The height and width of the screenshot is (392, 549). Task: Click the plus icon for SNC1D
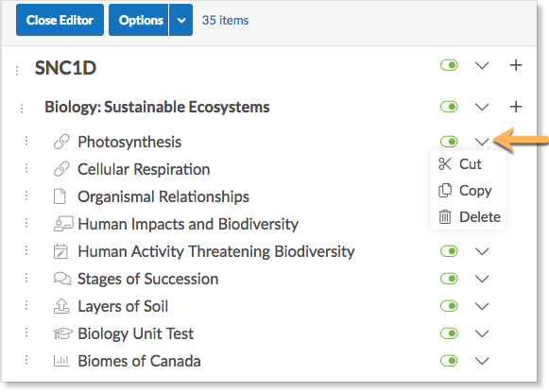point(516,65)
